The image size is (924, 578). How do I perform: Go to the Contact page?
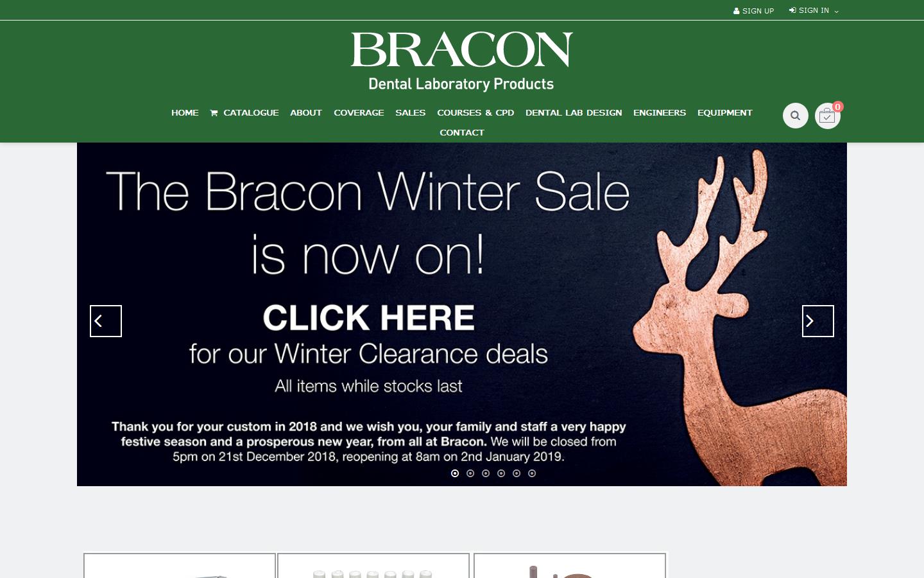462,132
